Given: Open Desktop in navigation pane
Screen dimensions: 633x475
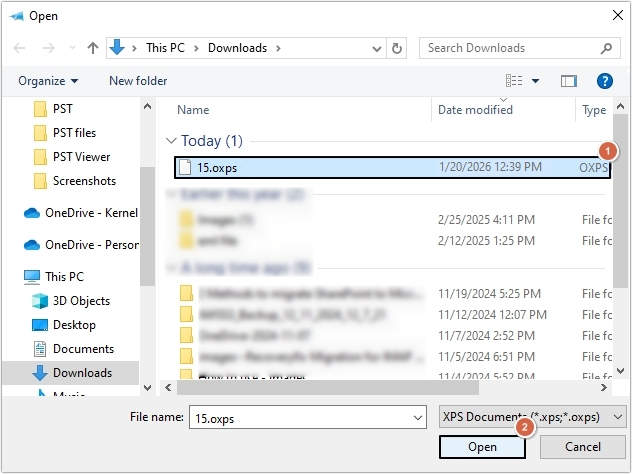Looking at the screenshot, I should [x=64, y=324].
